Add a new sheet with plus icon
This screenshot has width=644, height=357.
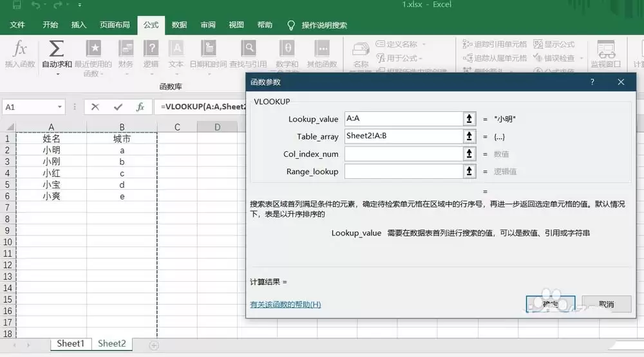(154, 345)
